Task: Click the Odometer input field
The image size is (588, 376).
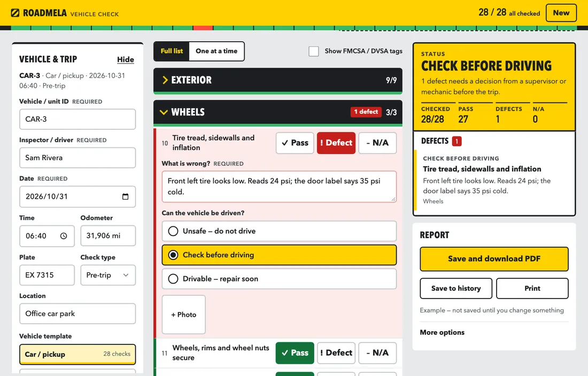Action: (108, 236)
